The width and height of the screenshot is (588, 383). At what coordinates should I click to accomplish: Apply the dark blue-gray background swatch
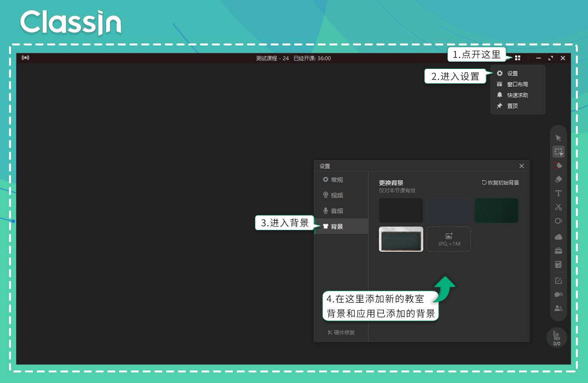click(449, 210)
